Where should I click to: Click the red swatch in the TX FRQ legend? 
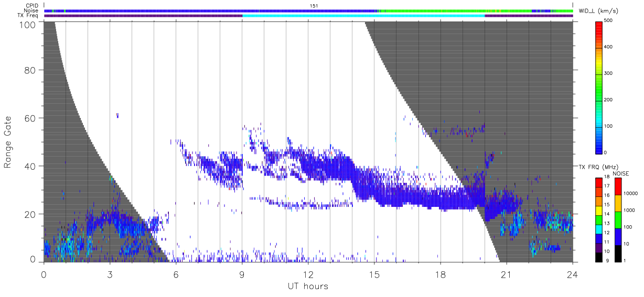(x=598, y=182)
